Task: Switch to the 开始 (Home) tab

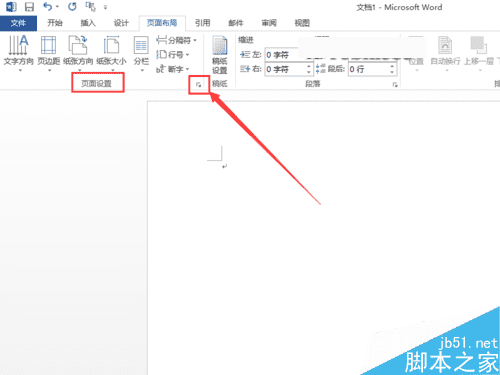Action: [55, 23]
